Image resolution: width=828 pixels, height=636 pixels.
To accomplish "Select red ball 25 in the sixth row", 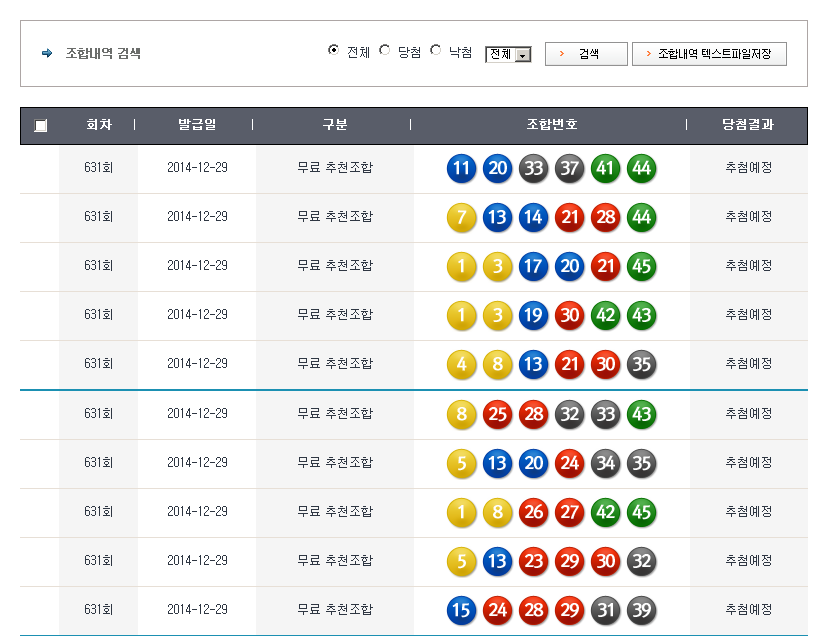I will (x=497, y=414).
